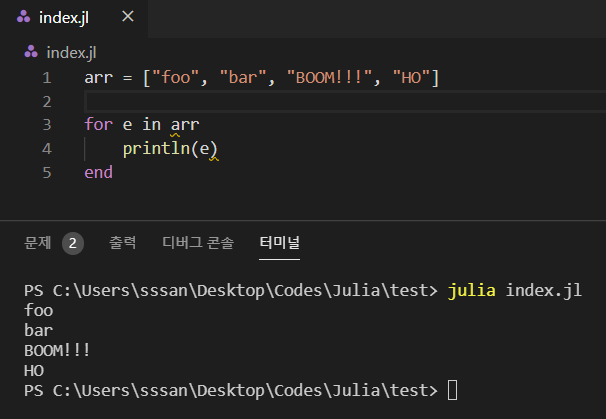Focus the terminal cursor at the last prompt
Screen dimensions: 606x419
tap(453, 389)
